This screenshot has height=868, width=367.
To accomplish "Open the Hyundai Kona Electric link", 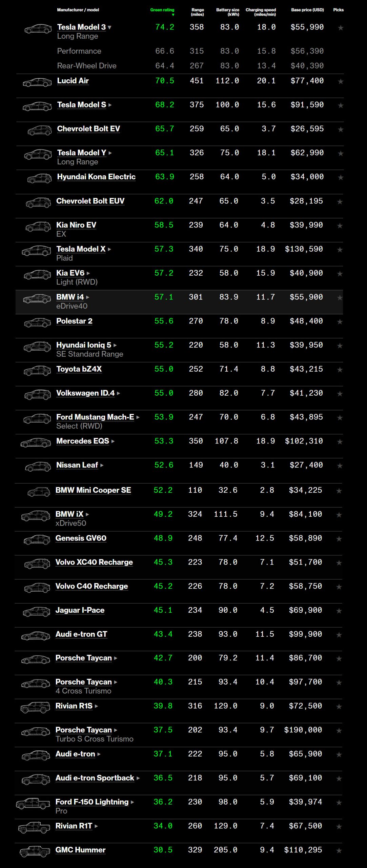I will [x=96, y=177].
